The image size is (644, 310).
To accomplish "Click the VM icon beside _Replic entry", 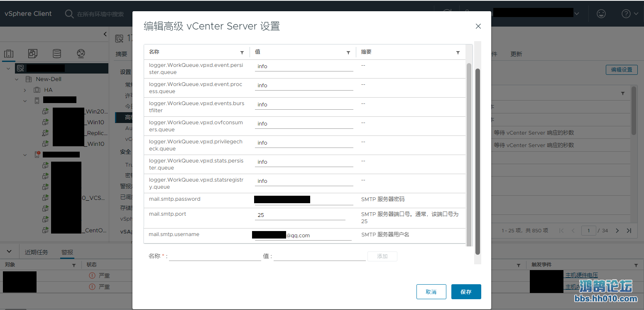I will pyautogui.click(x=45, y=133).
